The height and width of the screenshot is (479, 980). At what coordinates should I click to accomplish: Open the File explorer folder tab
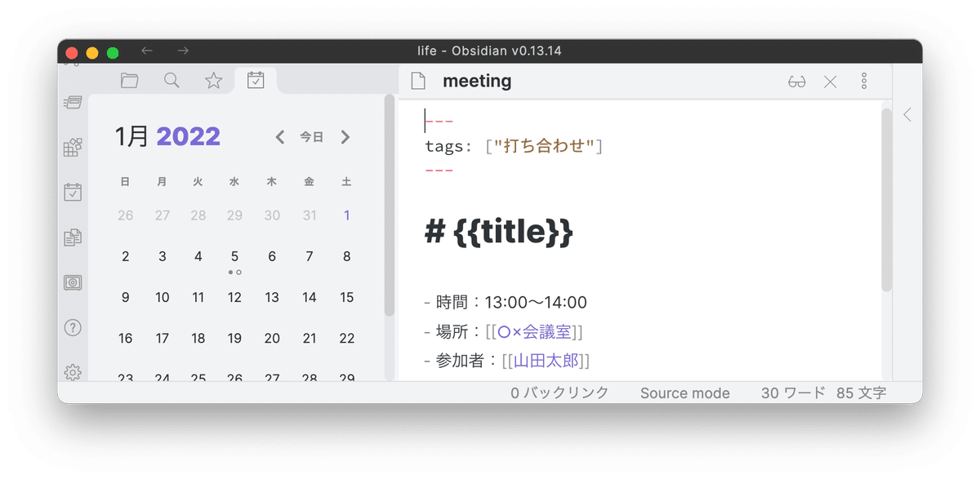click(x=129, y=80)
